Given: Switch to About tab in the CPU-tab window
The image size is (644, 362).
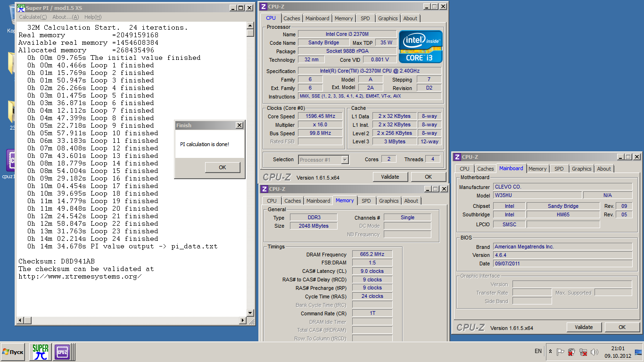Looking at the screenshot, I should (410, 18).
